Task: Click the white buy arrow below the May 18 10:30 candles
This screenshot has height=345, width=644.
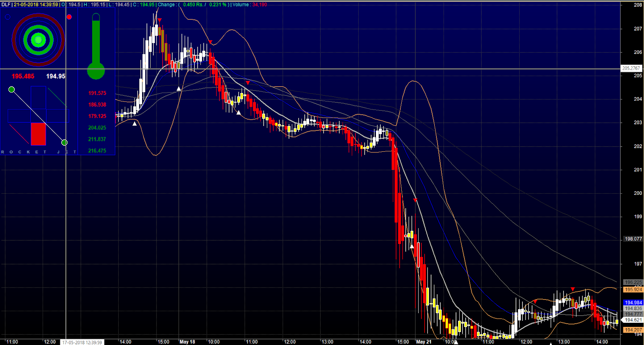Action: tap(238, 113)
